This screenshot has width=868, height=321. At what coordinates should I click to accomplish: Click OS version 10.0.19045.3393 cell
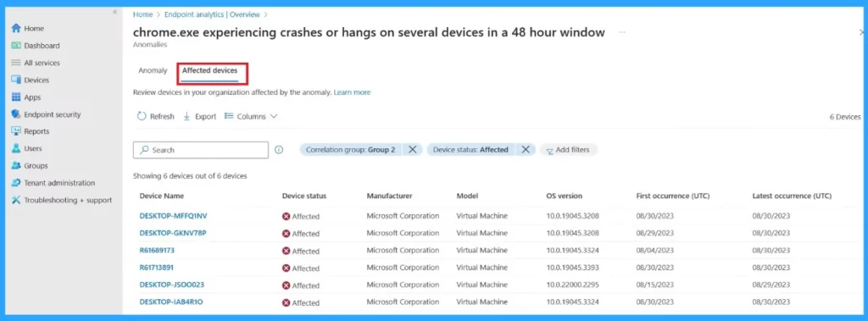click(572, 268)
